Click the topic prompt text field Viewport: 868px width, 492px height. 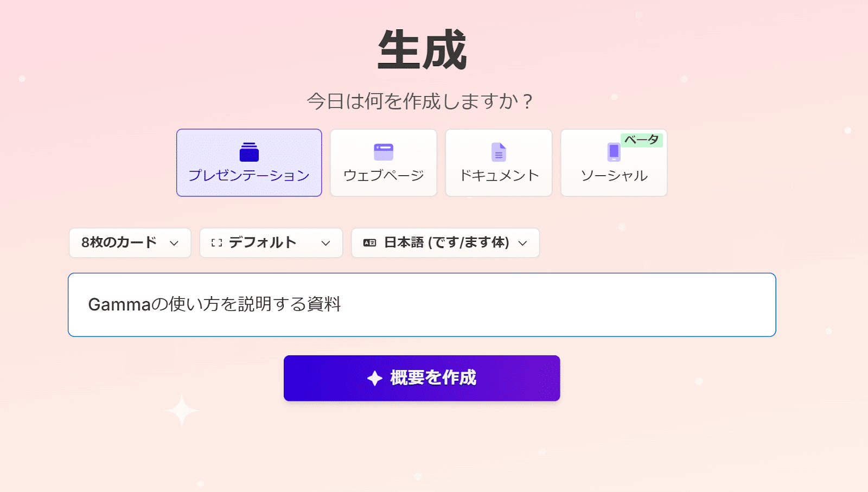click(x=422, y=304)
